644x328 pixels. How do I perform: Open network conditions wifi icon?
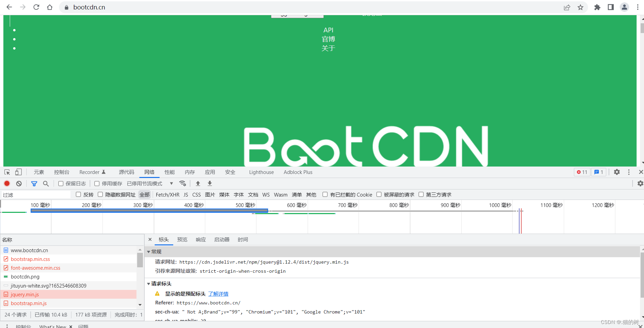[183, 183]
